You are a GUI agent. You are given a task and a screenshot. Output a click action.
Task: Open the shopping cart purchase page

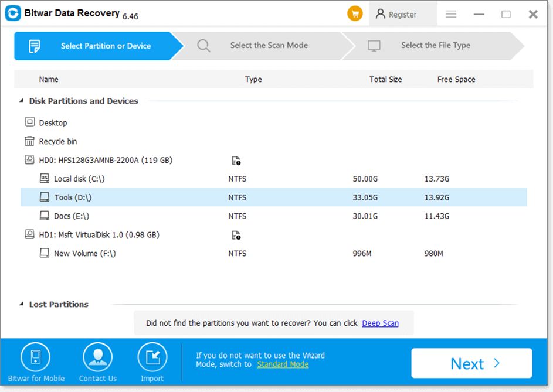[x=355, y=12]
